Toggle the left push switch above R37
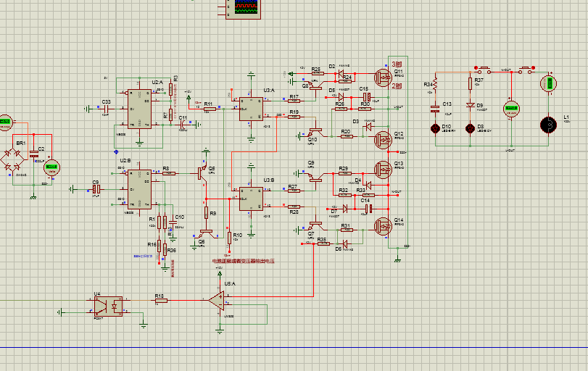 484,70
